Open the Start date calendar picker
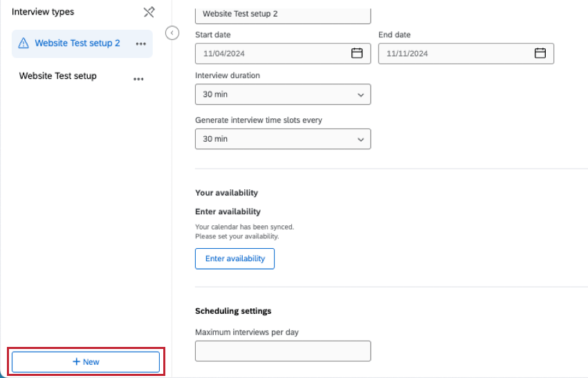Viewport: 588px width, 378px height. (357, 53)
